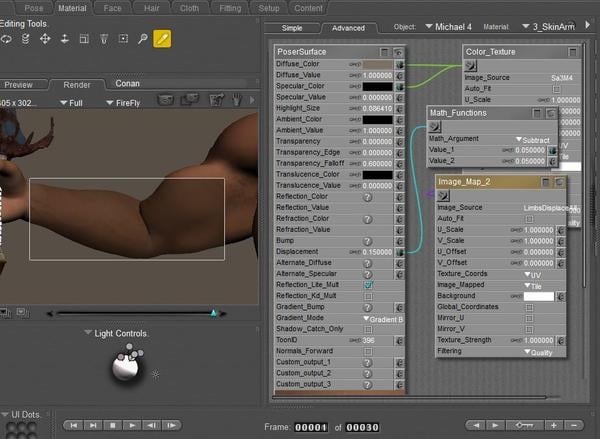Open the Simple material view tab
Screen dimensions: 600x439
(292, 28)
